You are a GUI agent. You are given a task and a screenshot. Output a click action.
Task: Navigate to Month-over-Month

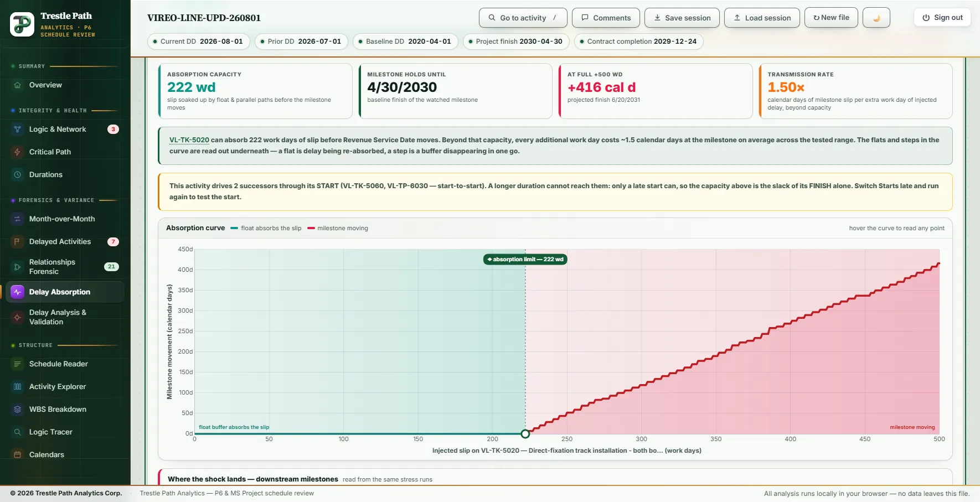(x=65, y=219)
